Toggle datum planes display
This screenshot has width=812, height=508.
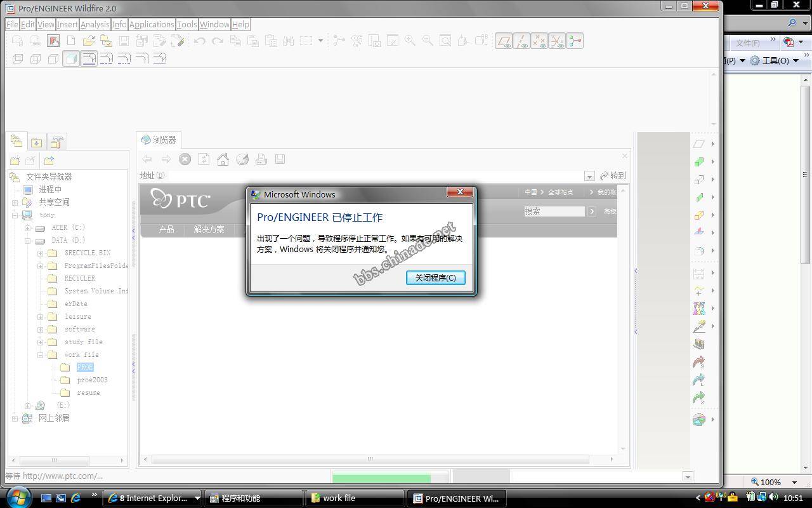click(x=504, y=41)
